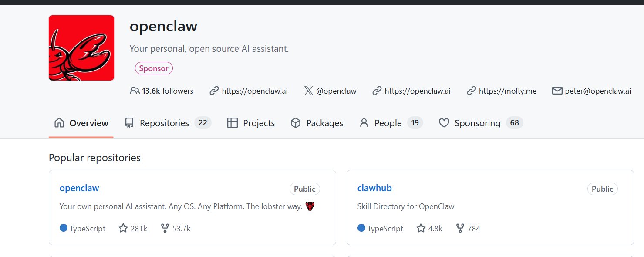
Task: Click the fork icon showing 53.7k
Action: click(x=165, y=228)
